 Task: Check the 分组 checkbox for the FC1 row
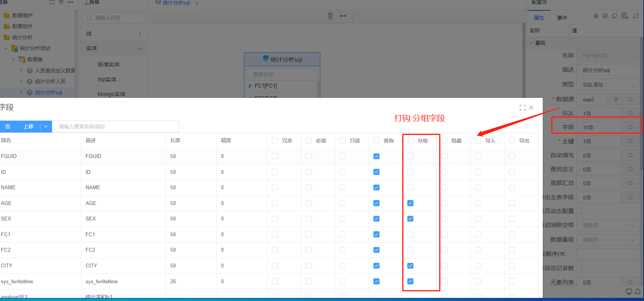coord(410,234)
